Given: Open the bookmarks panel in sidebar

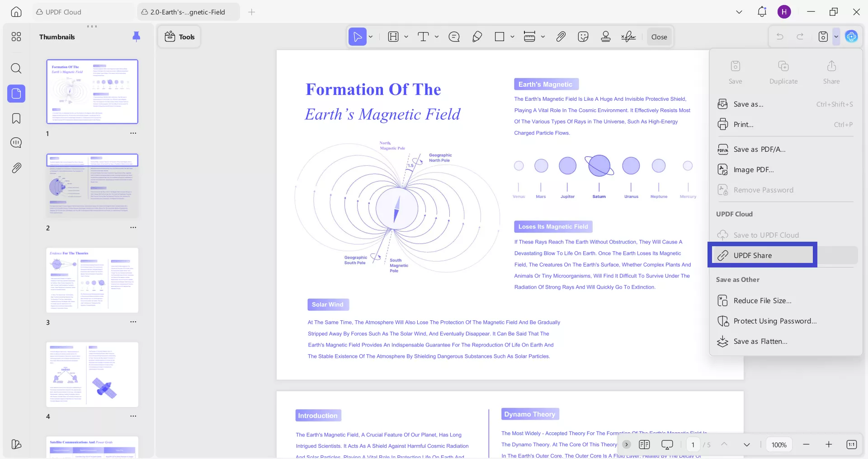Looking at the screenshot, I should tap(16, 118).
